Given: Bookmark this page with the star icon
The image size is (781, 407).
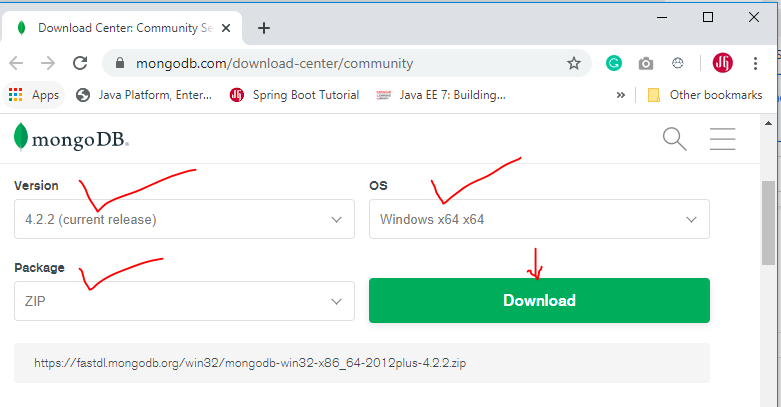Looking at the screenshot, I should tap(574, 63).
